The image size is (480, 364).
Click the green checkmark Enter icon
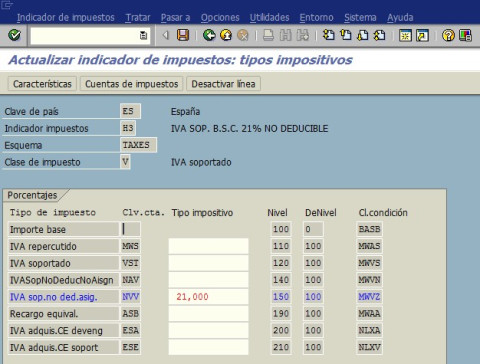pos(14,35)
